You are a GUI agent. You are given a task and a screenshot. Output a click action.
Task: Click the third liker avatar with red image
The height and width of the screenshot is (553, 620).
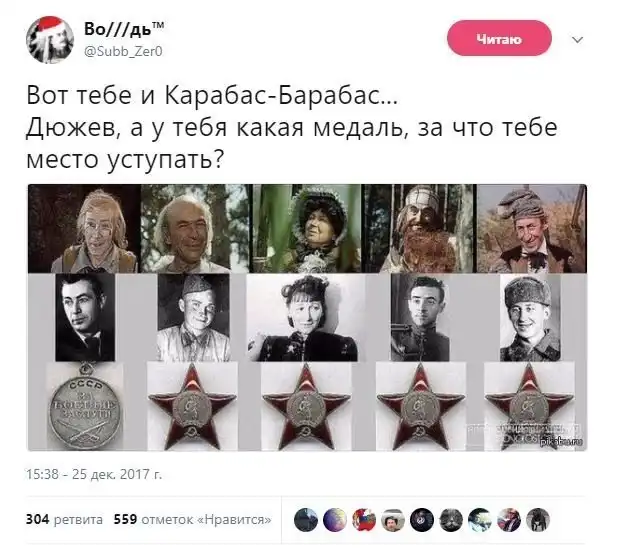coord(364,519)
